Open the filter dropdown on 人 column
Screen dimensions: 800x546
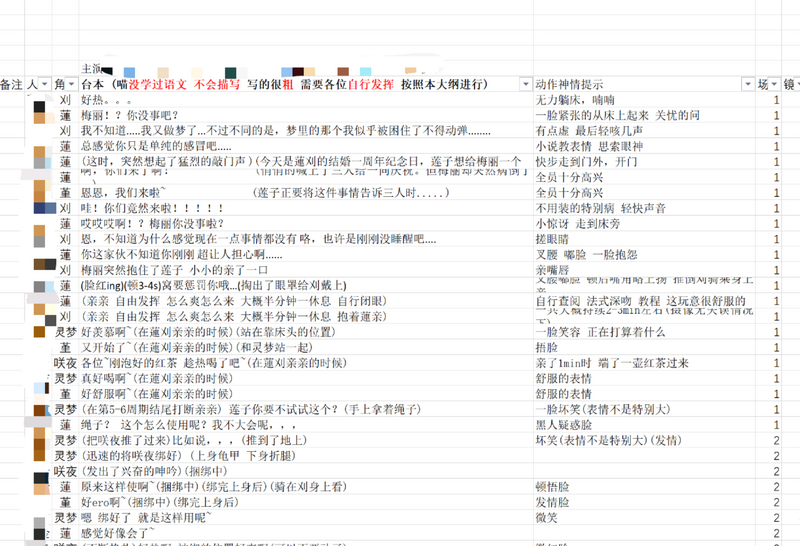(45, 84)
